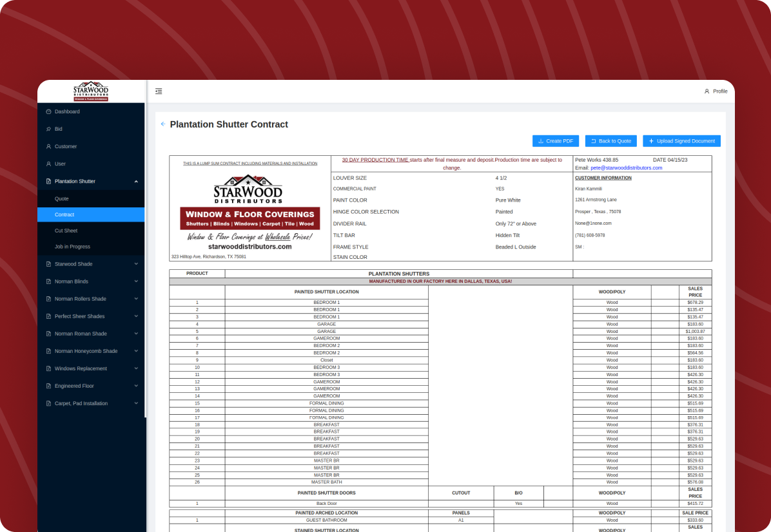Click the Create PDF button
Viewport: 771px width, 532px height.
coord(556,141)
